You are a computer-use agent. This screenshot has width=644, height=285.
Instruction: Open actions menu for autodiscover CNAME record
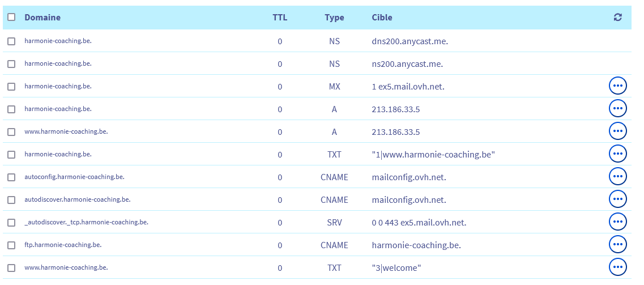pos(617,199)
